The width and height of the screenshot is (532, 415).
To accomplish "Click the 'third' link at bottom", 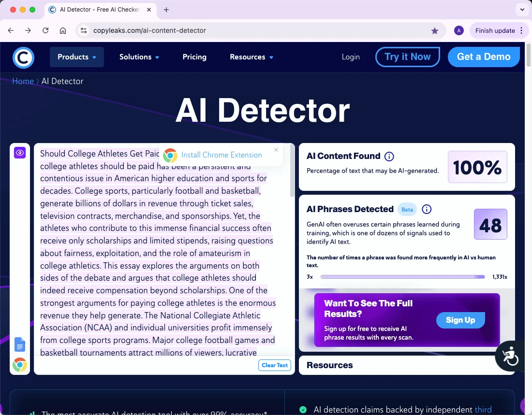I will pyautogui.click(x=483, y=410).
